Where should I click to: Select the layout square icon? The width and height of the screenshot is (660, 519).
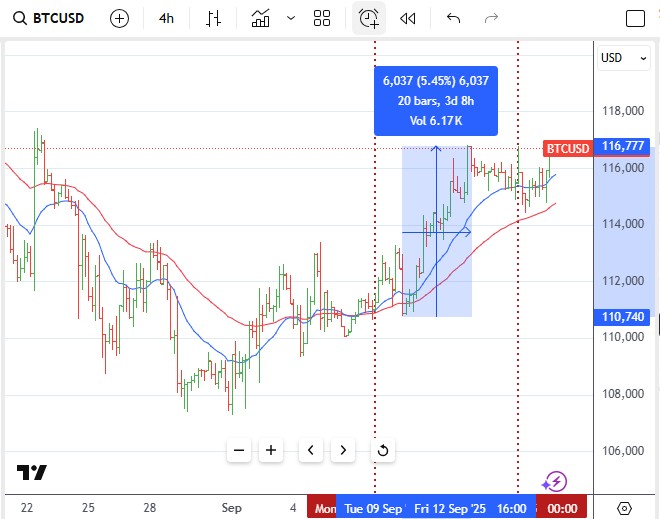click(x=635, y=19)
